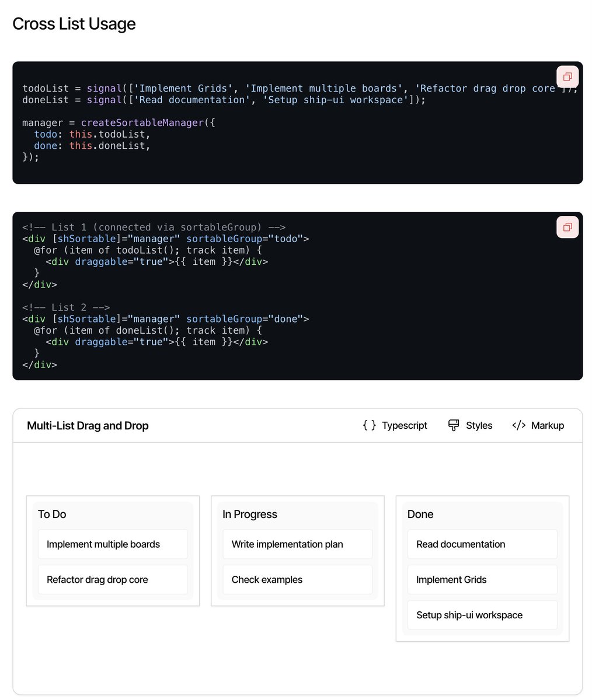Select the 'Implement multiple boards' card
This screenshot has height=700, width=592.
click(113, 544)
